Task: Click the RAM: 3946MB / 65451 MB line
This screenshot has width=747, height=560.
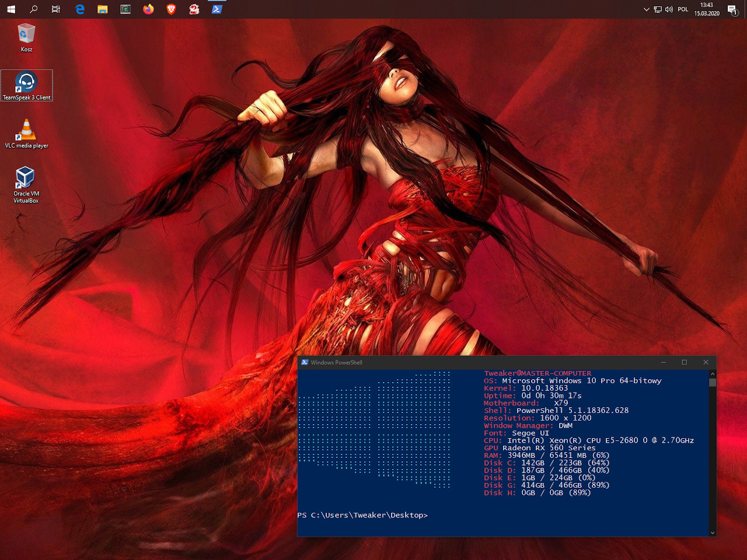Action: coord(547,456)
